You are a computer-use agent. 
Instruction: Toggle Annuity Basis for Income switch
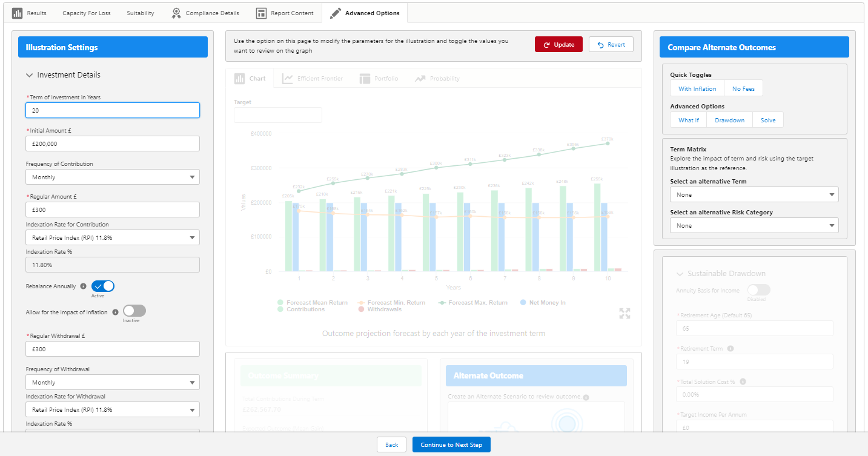click(x=759, y=290)
